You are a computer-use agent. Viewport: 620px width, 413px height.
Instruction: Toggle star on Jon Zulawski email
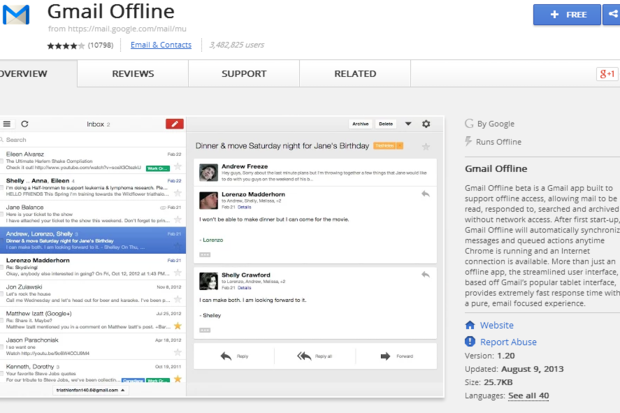coord(178,299)
